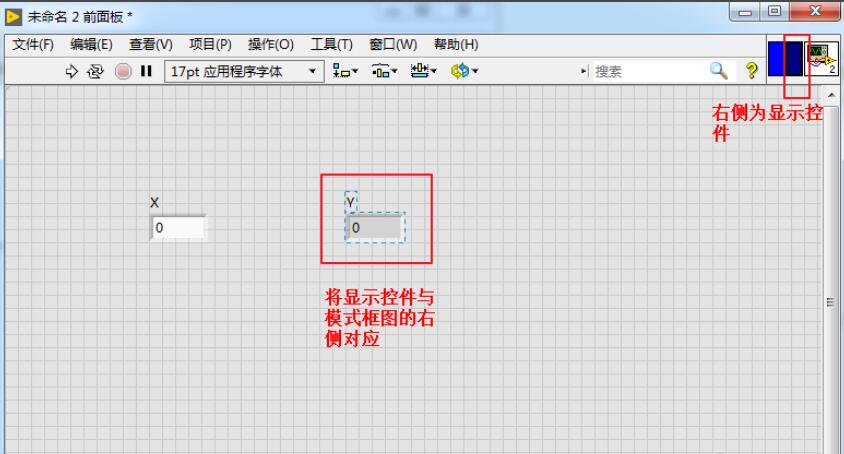Close the front panel window
The height and width of the screenshot is (454, 844).
(815, 11)
